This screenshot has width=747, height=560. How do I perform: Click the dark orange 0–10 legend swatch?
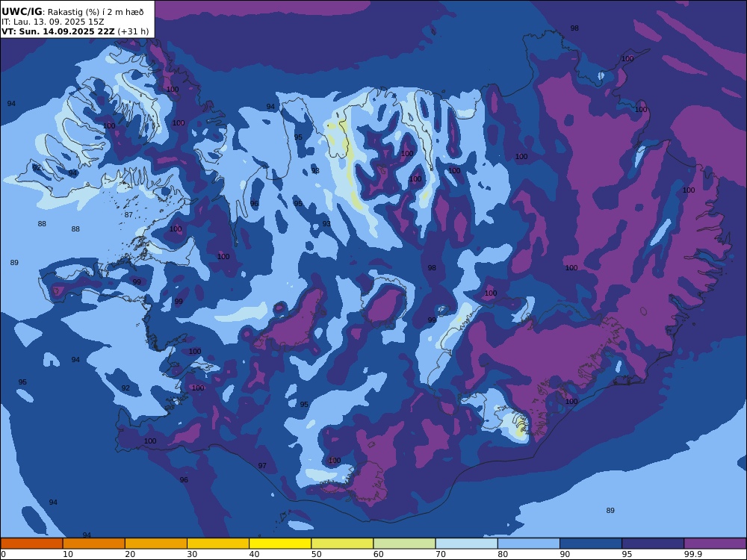point(31,544)
